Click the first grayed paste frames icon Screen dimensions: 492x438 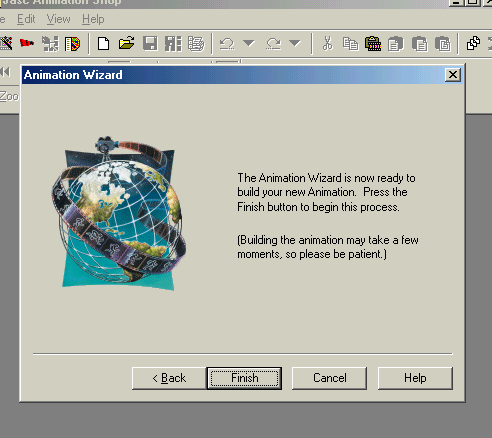(x=396, y=44)
